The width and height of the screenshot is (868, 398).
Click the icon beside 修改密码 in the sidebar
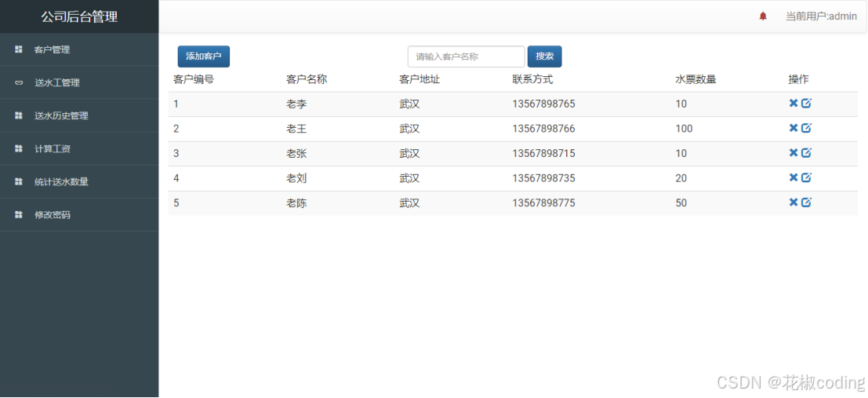(18, 214)
